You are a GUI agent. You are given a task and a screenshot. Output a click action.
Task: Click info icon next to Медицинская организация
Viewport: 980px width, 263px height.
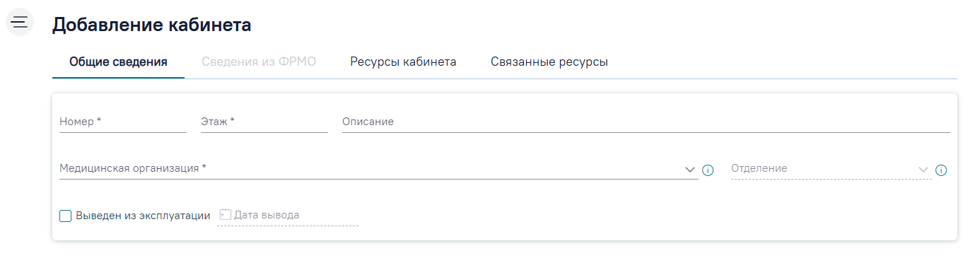[x=708, y=170]
